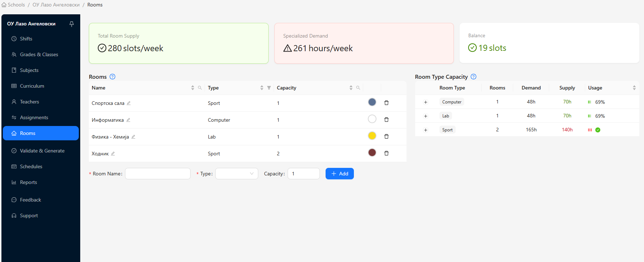The height and width of the screenshot is (262, 644).
Task: Open the Feedback page
Action: (x=41, y=200)
